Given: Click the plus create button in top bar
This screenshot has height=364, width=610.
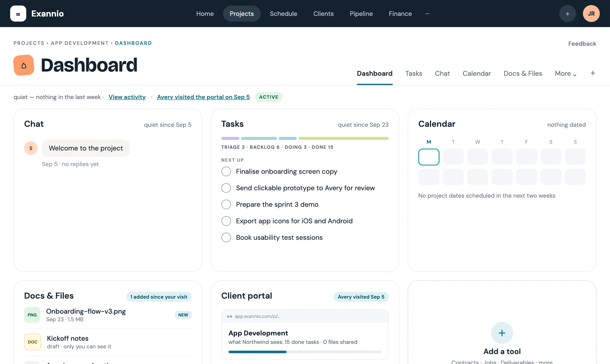Looking at the screenshot, I should (x=567, y=14).
